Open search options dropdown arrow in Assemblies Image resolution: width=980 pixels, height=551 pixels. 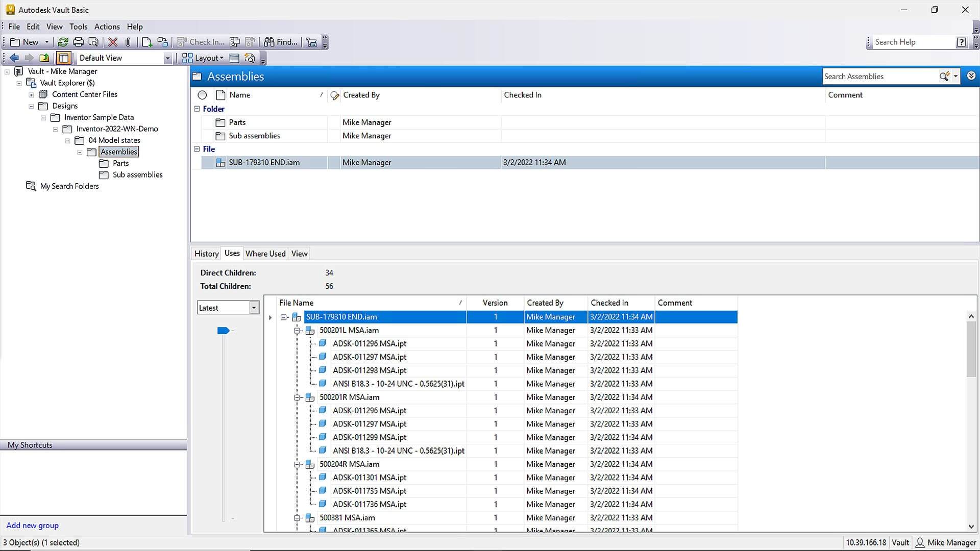point(955,77)
